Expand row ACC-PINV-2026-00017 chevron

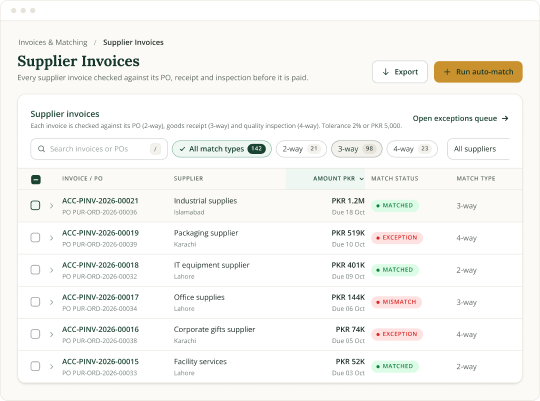point(51,302)
